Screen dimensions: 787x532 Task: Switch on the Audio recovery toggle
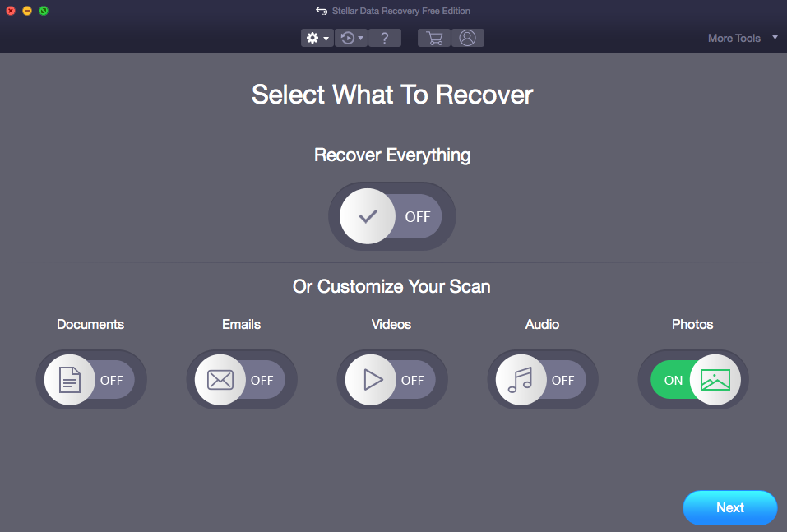[543, 379]
